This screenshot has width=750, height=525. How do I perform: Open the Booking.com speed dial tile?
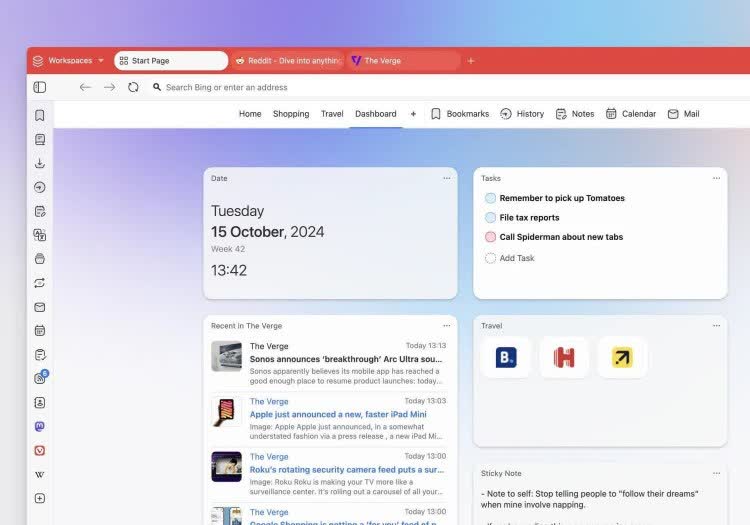506,357
